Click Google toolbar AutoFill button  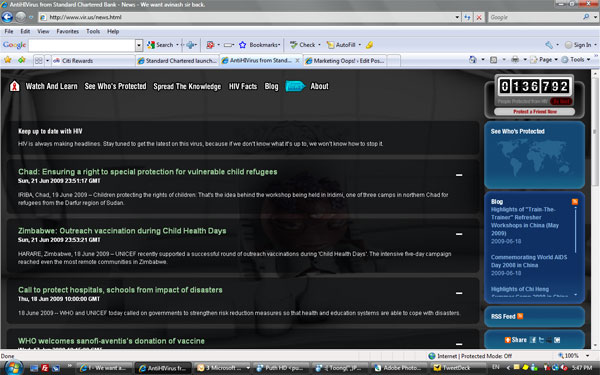point(341,45)
